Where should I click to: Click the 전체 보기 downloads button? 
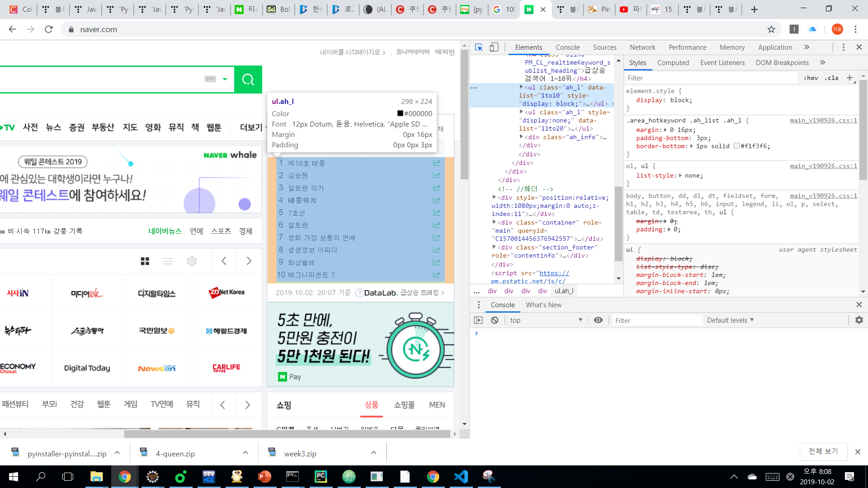pyautogui.click(x=823, y=451)
